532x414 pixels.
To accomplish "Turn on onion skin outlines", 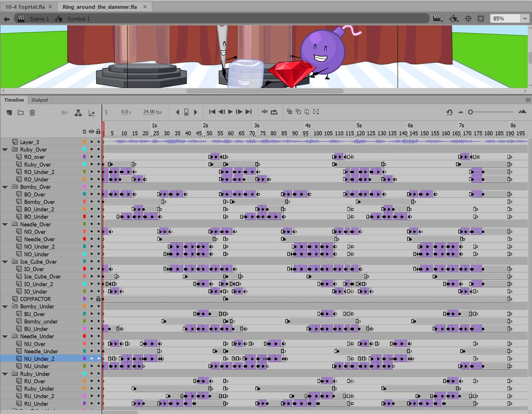I will click(x=298, y=112).
